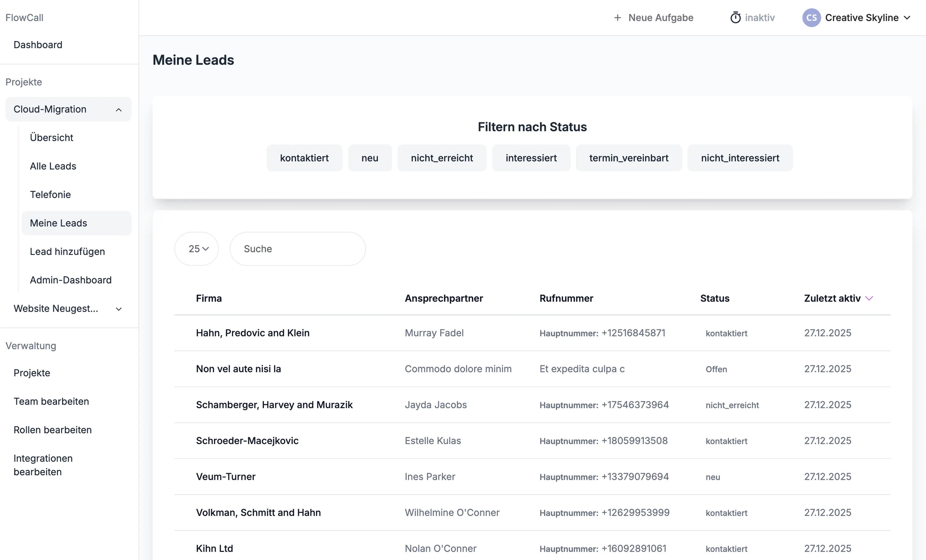This screenshot has height=560, width=926.
Task: Open Team bearbeiten under Verwaltung
Action: pyautogui.click(x=51, y=401)
